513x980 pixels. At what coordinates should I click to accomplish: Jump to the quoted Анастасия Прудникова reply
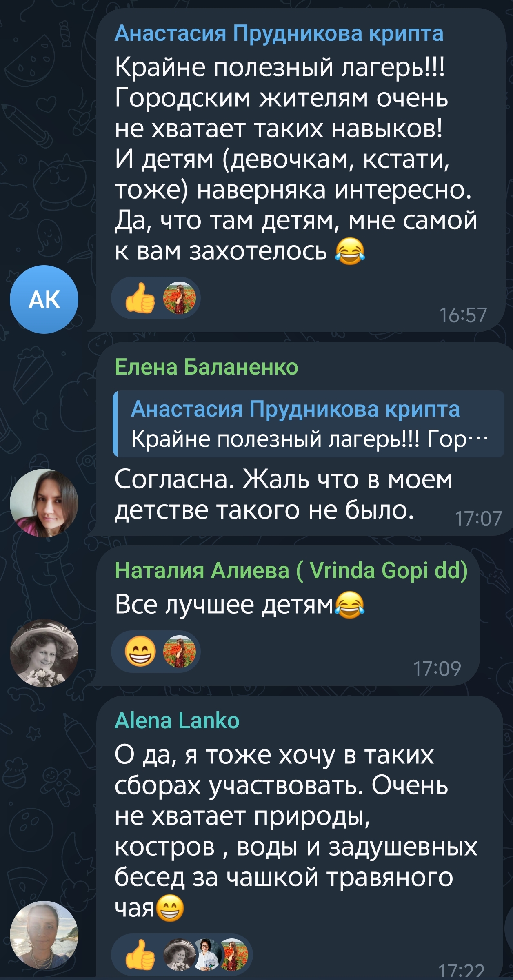point(308,423)
